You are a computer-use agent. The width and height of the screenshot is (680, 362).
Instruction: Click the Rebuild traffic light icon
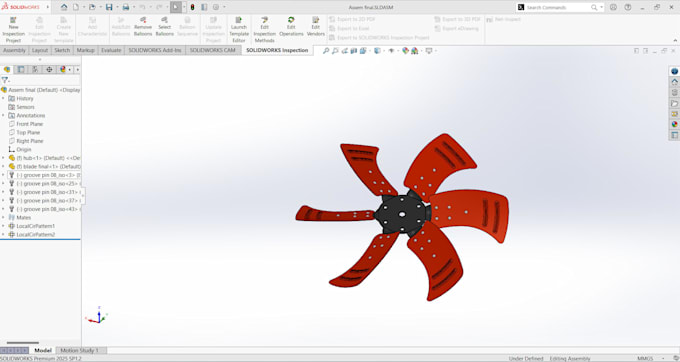193,7
